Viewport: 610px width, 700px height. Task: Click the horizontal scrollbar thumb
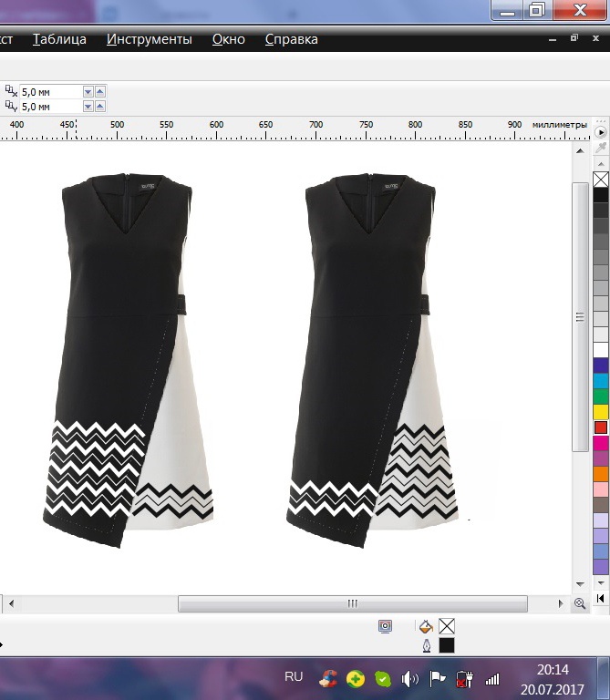352,603
